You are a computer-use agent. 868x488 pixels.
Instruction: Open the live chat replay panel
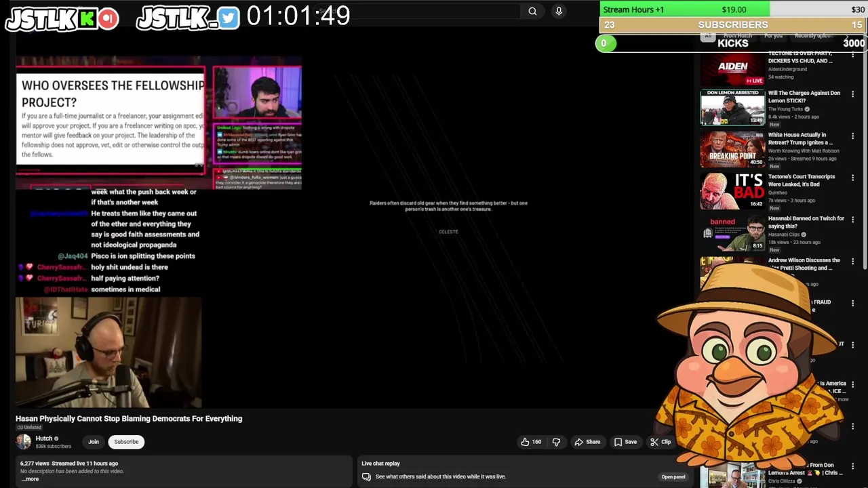(673, 476)
